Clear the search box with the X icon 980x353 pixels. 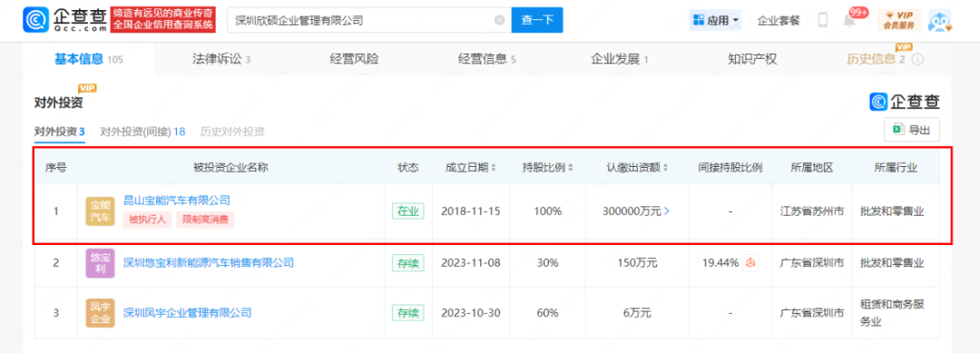pos(499,20)
